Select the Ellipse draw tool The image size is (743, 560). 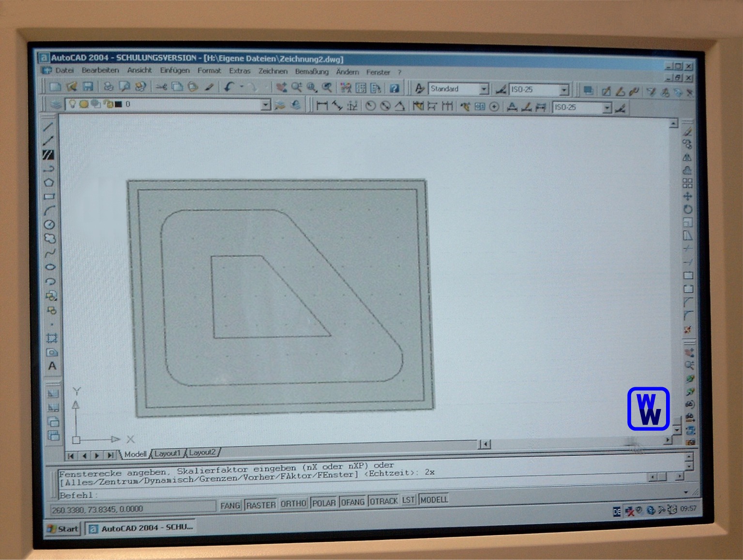pyautogui.click(x=50, y=267)
